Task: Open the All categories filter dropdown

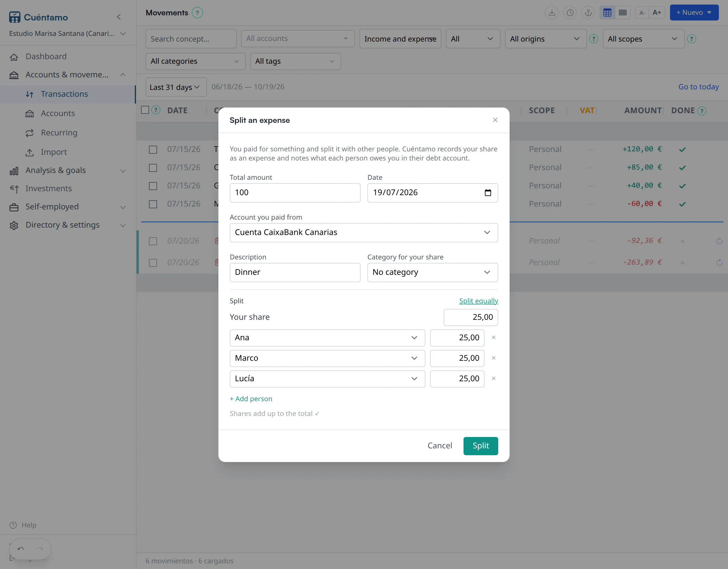Action: [x=195, y=61]
